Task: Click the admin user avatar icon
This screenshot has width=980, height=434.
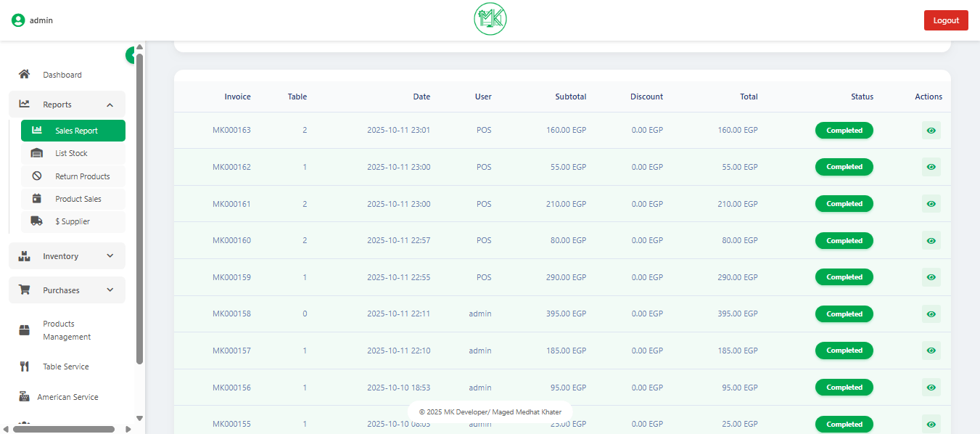Action: [18, 20]
